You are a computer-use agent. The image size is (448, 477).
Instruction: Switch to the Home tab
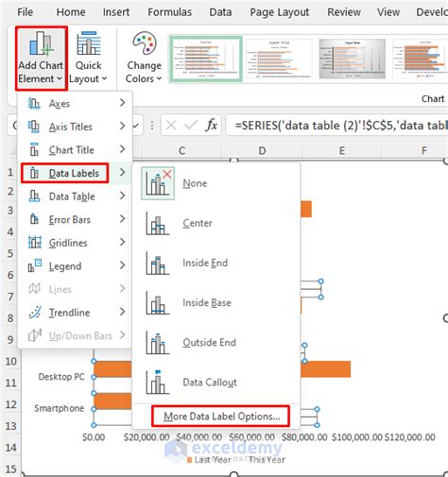(71, 12)
